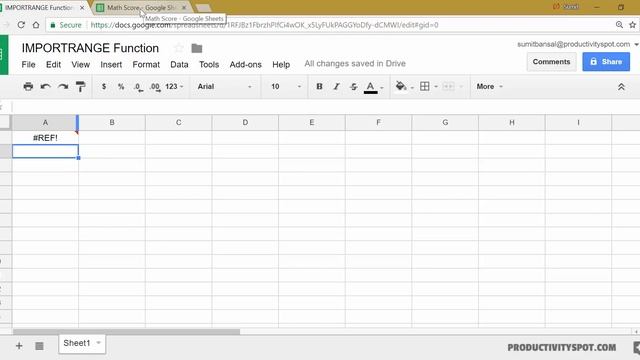Click the All changes saved in Drive status

pos(355,64)
